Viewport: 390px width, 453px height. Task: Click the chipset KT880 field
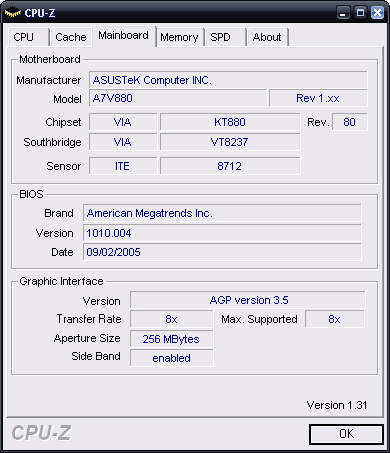pos(230,122)
